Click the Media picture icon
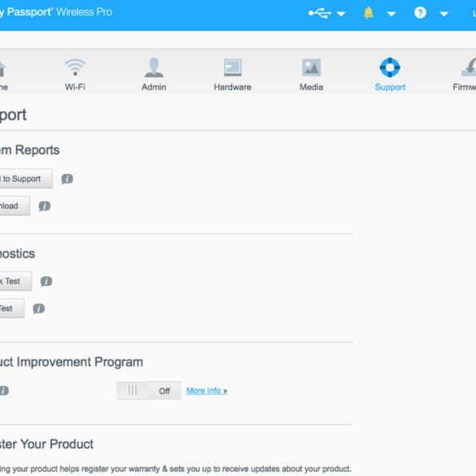Screen dimensions: 476x476 [312, 67]
